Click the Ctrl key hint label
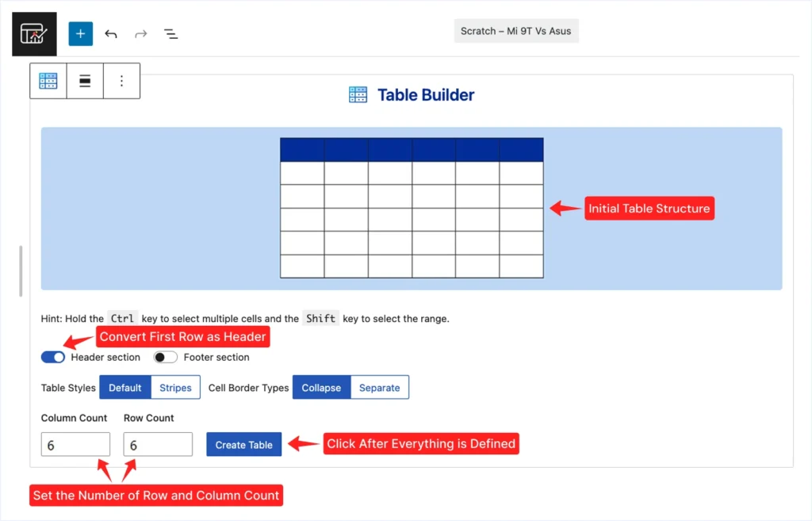 (x=122, y=319)
